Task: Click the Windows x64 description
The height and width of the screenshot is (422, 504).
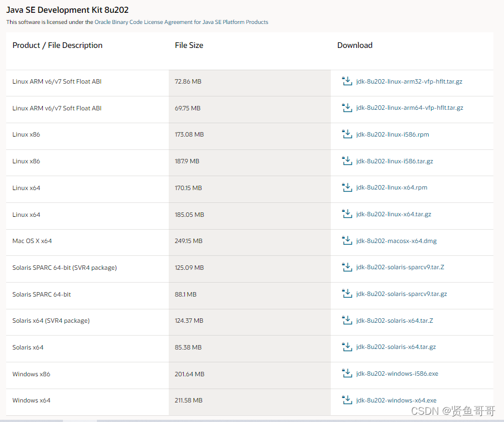Action: [32, 400]
